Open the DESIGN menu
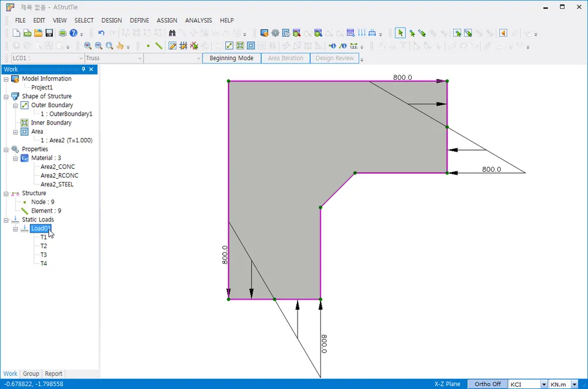 (x=111, y=20)
